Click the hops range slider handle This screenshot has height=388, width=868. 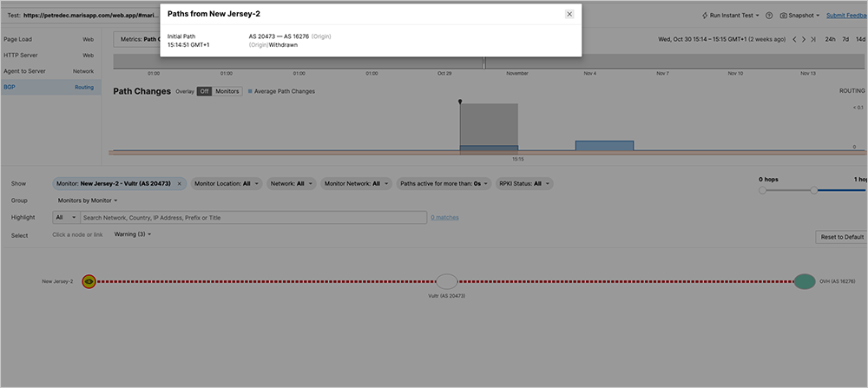pyautogui.click(x=813, y=190)
